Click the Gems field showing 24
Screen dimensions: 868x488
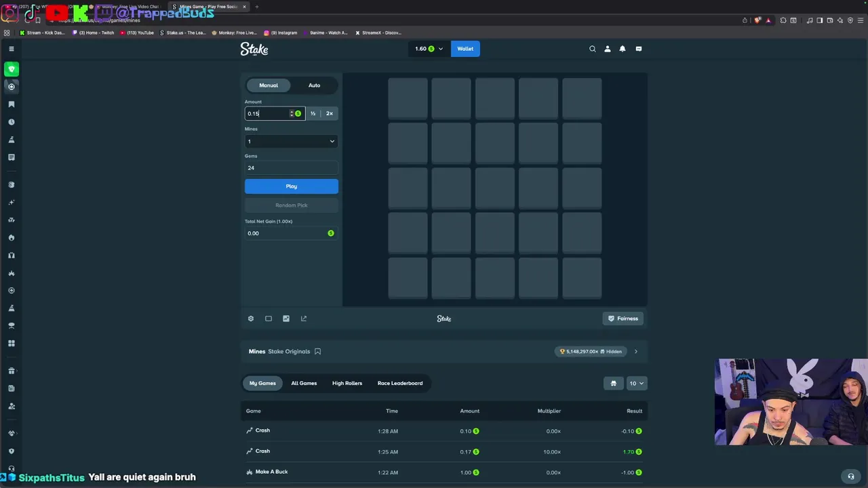(291, 168)
